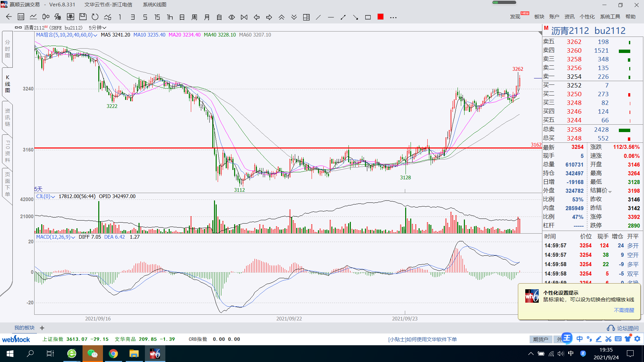Image resolution: width=644 pixels, height=362 pixels.
Task: Click the 不需提醒 link in the popup
Action: [624, 310]
